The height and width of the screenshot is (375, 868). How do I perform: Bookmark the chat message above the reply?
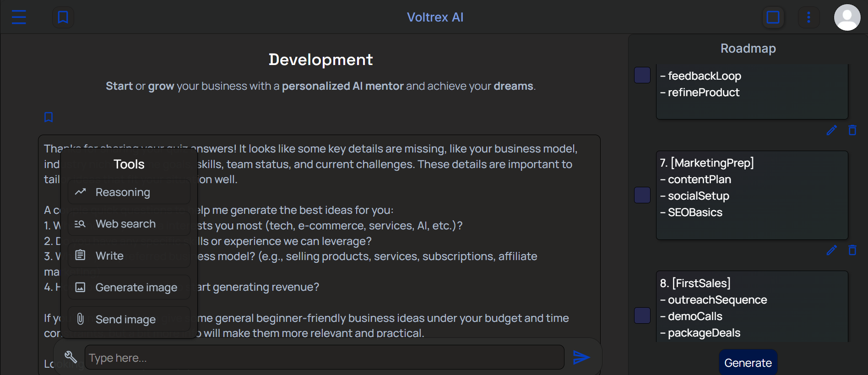pos(49,117)
